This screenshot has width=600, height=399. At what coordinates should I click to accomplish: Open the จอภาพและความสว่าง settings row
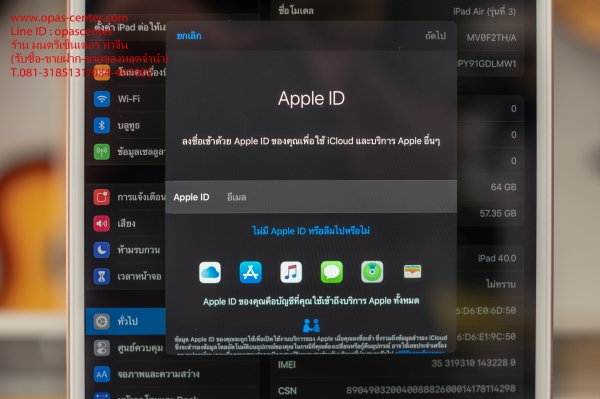tap(172, 374)
